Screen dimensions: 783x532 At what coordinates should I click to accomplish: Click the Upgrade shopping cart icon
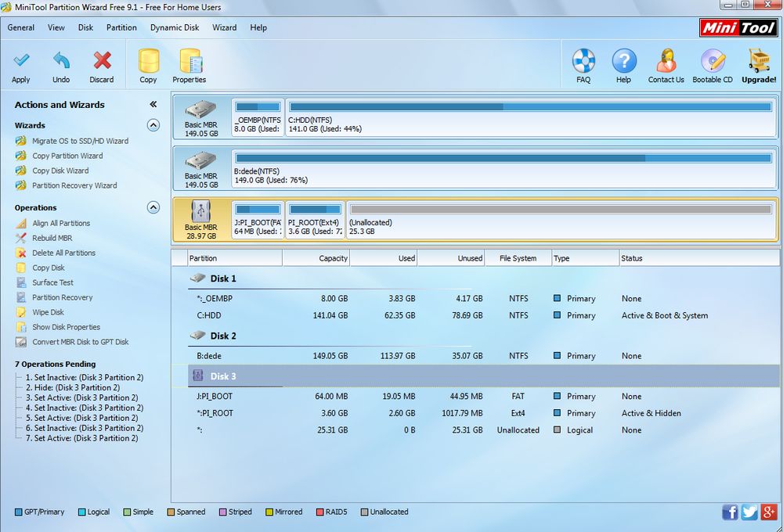pos(759,61)
